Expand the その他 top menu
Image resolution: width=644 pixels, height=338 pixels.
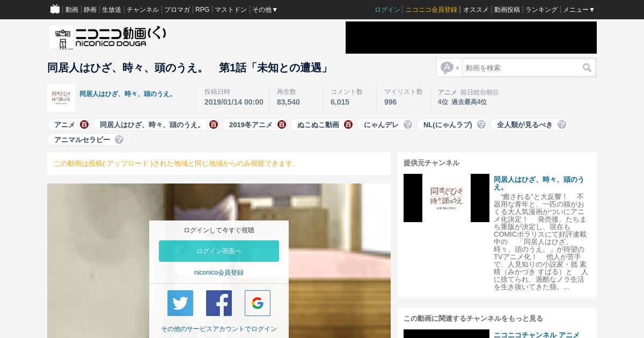[x=265, y=10]
